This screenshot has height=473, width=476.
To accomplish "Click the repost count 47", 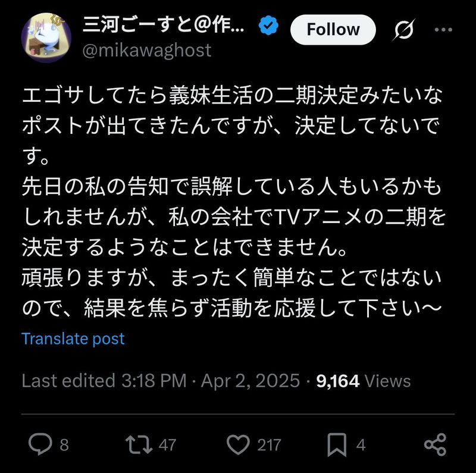I will tap(167, 445).
